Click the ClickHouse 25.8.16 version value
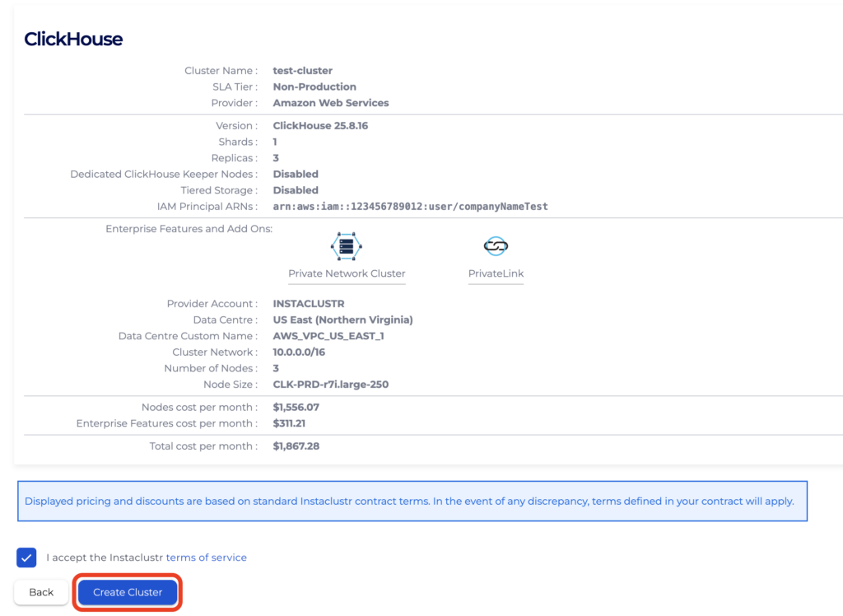843x616 pixels. tap(327, 126)
